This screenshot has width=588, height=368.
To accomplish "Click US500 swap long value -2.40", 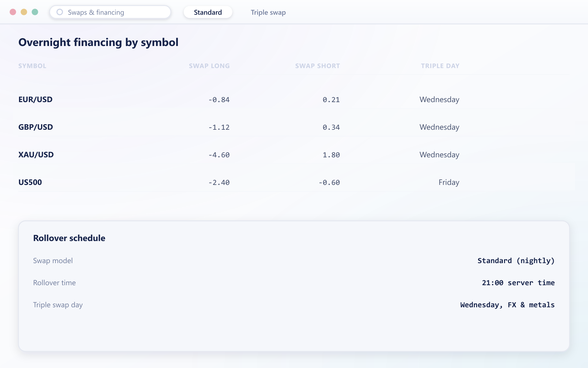I will pos(219,182).
